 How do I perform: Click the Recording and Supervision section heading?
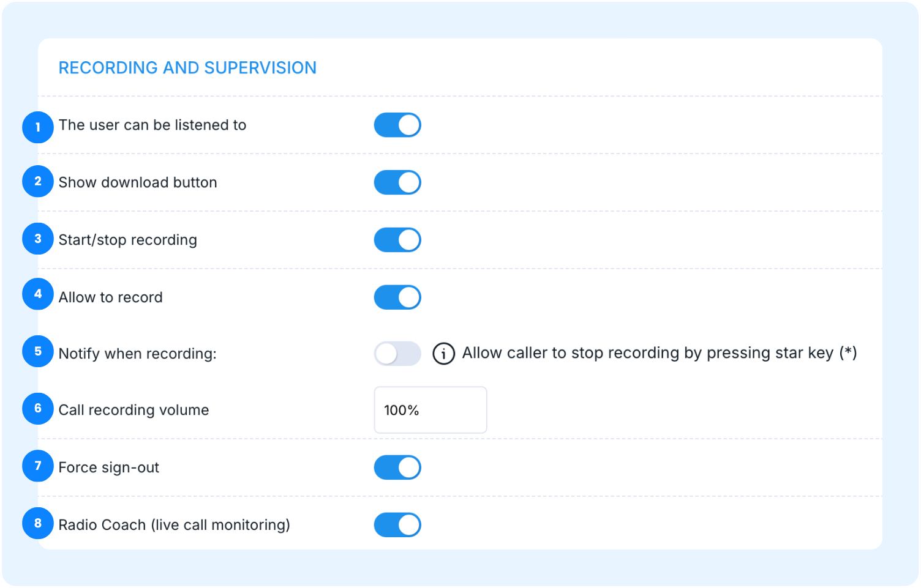pyautogui.click(x=187, y=68)
